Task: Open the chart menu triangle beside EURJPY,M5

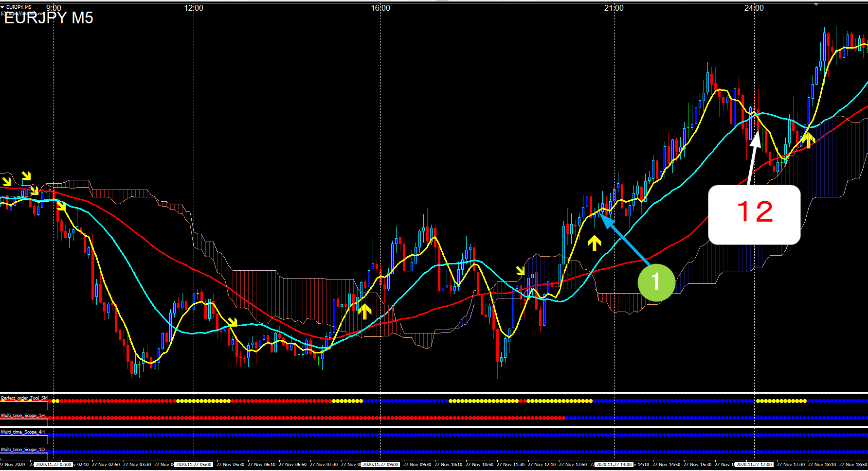Action: tap(2, 7)
